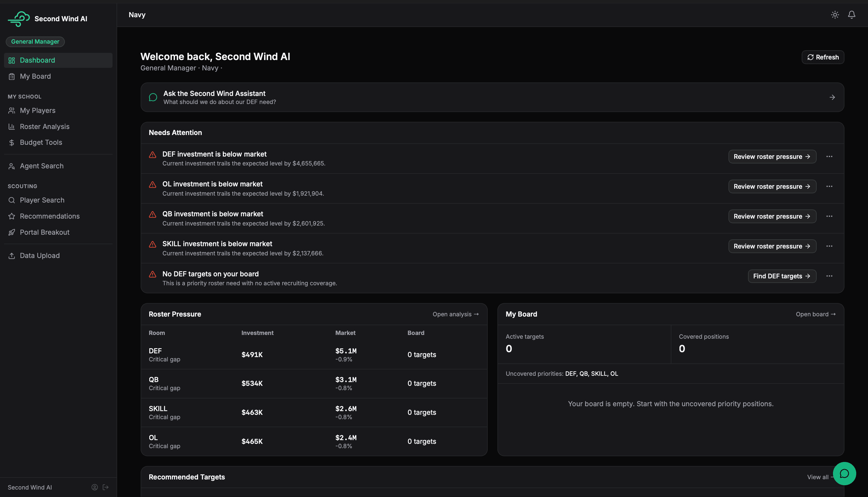Click warning icon for OL investment alert
868x497 pixels.
tap(152, 185)
